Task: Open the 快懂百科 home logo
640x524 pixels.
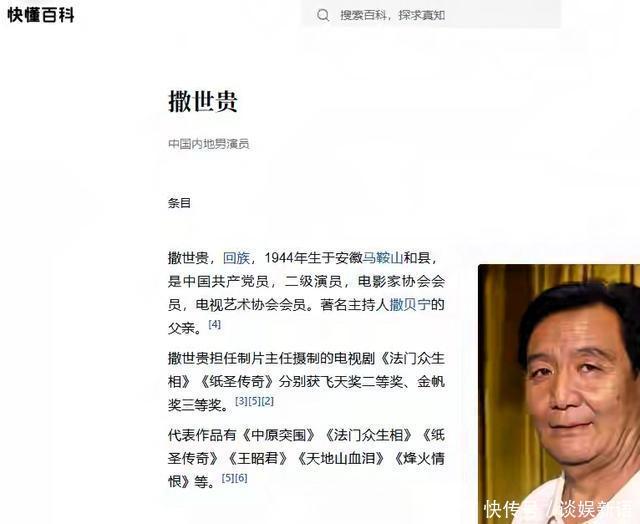Action: click(x=41, y=15)
